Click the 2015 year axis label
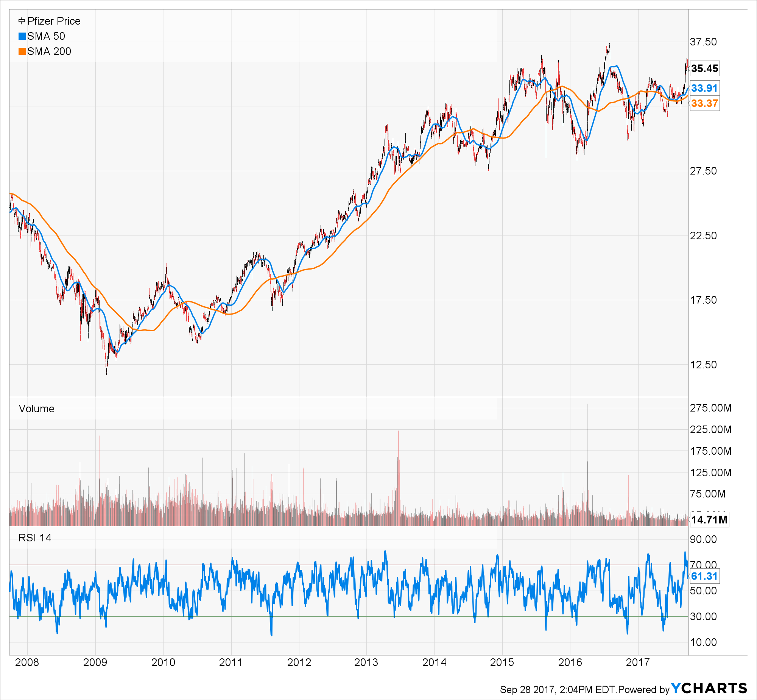This screenshot has height=700, width=757. pos(502,663)
